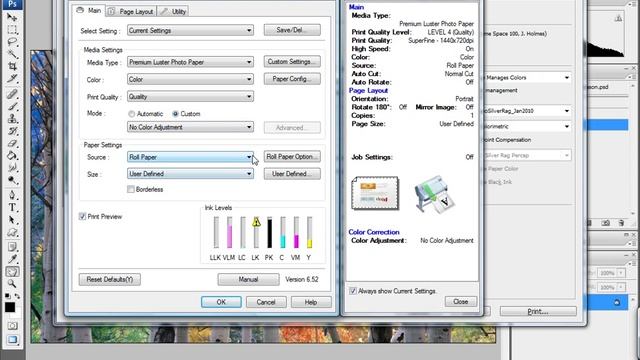Select the Dodge tool
640x360 pixels.
(12, 180)
